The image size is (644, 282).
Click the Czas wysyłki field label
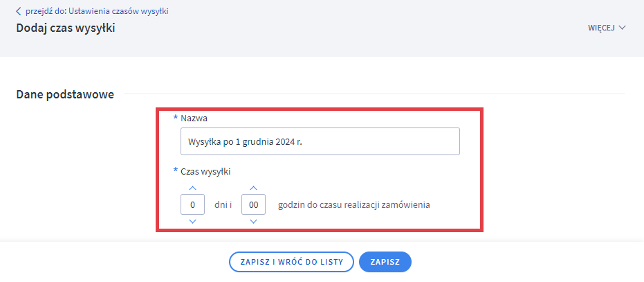click(x=205, y=171)
